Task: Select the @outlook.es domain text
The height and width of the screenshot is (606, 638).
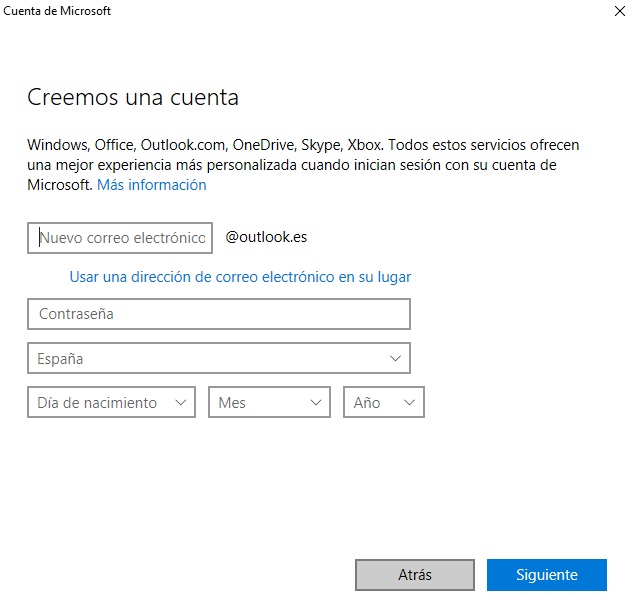Action: coord(266,237)
